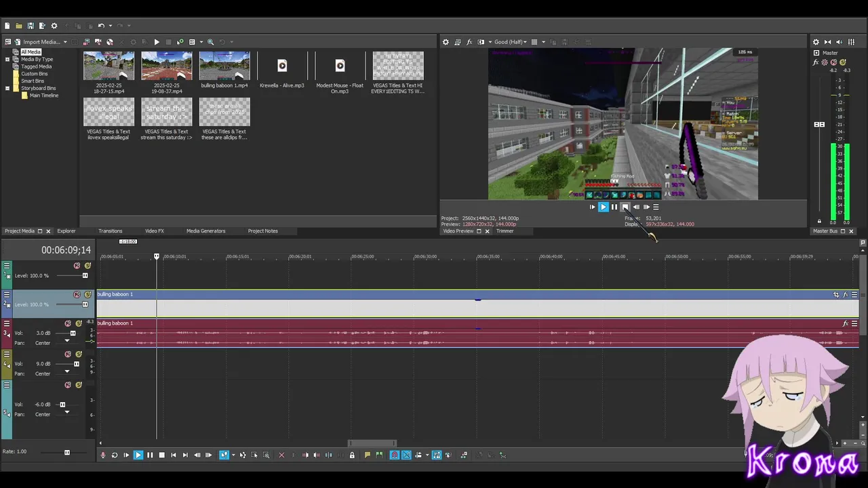The image size is (868, 488).
Task: Collapse the Storyboard Bins node
Action: pyautogui.click(x=7, y=88)
